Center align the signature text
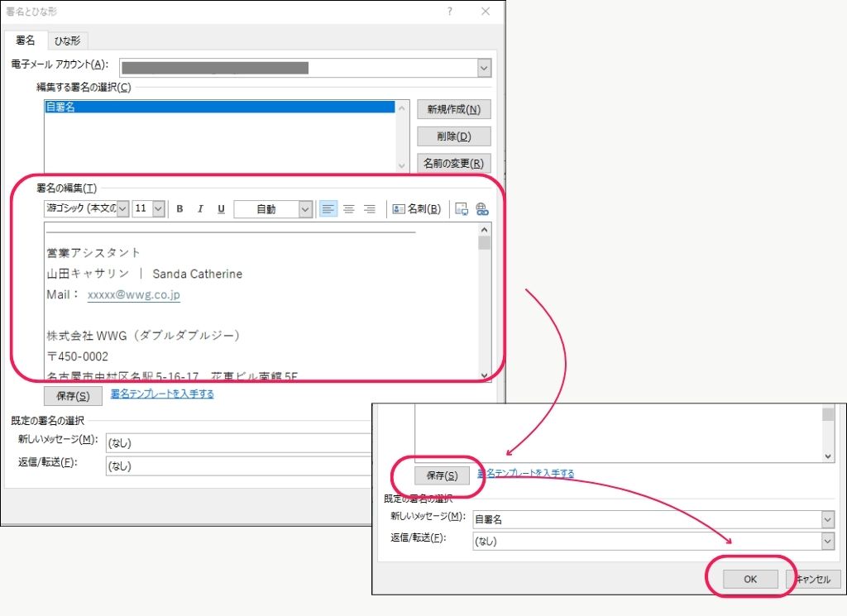 (x=349, y=209)
